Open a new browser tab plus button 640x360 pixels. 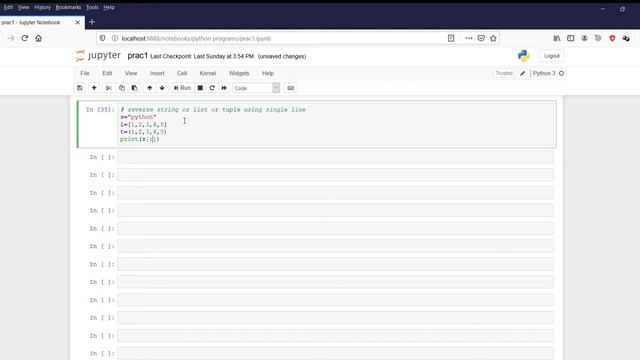[x=92, y=22]
